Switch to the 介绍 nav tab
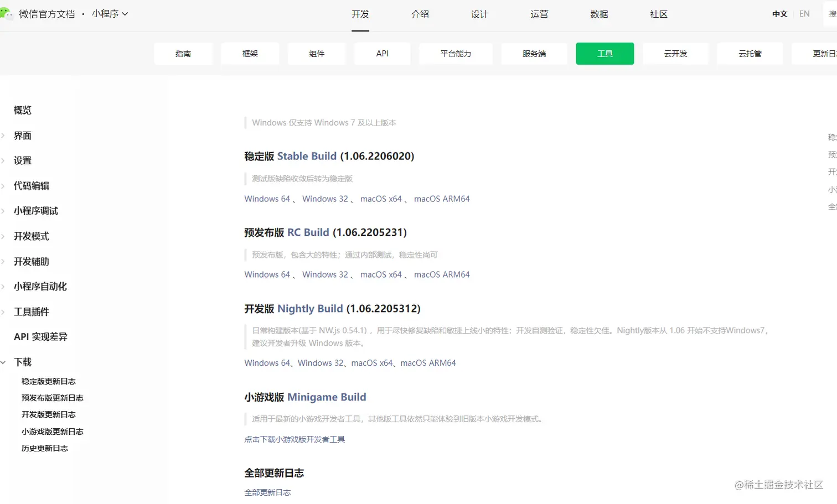This screenshot has width=837, height=504. (x=420, y=14)
